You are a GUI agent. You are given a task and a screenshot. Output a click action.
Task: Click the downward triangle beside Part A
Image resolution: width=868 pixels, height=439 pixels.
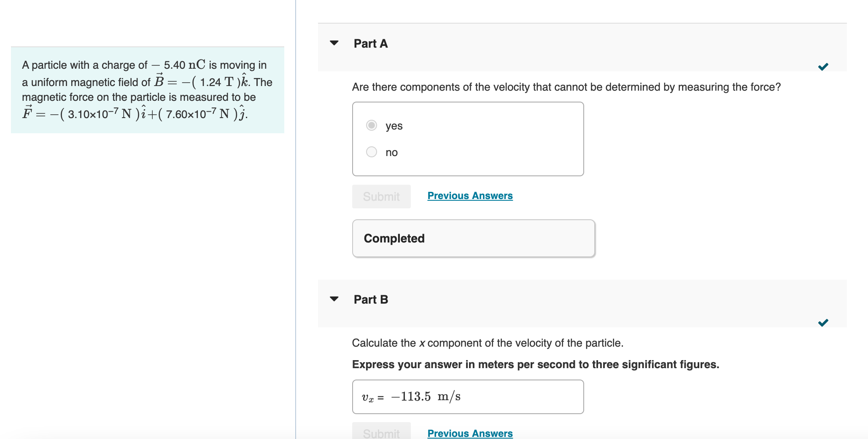tap(334, 43)
